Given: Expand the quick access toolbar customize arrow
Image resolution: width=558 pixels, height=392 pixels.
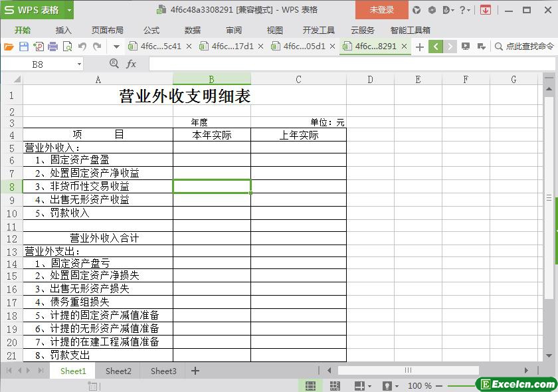Looking at the screenshot, I should (x=116, y=47).
